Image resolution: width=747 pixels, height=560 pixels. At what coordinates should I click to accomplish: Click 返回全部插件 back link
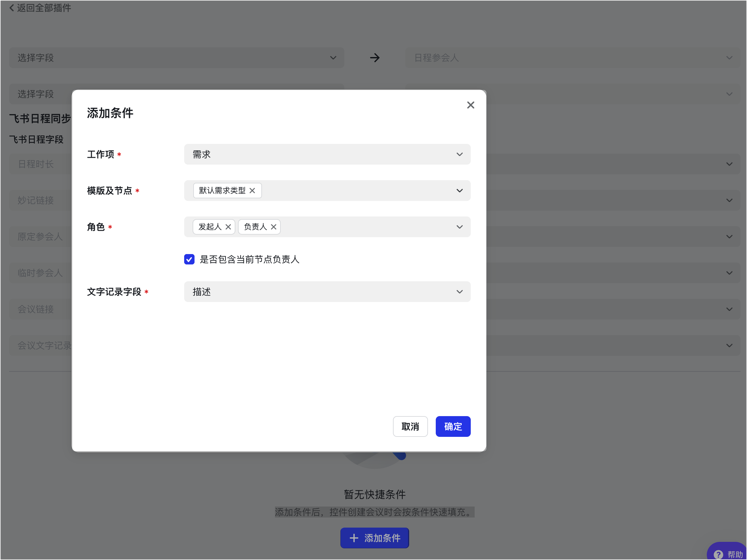(40, 8)
